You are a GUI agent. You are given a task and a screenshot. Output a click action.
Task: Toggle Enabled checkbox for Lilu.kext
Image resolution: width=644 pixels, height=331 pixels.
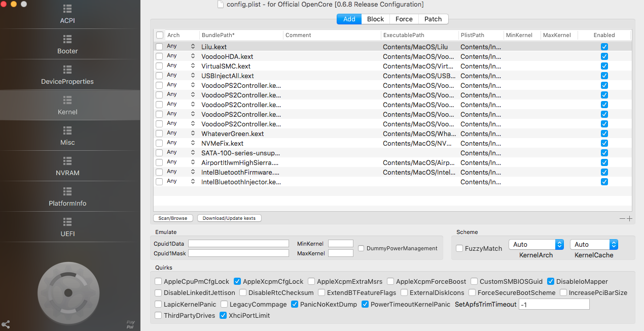(x=604, y=47)
